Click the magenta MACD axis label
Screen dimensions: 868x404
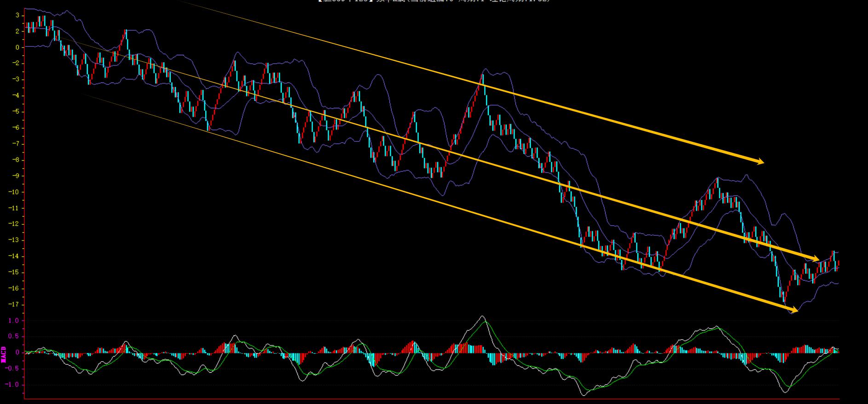pyautogui.click(x=4, y=354)
